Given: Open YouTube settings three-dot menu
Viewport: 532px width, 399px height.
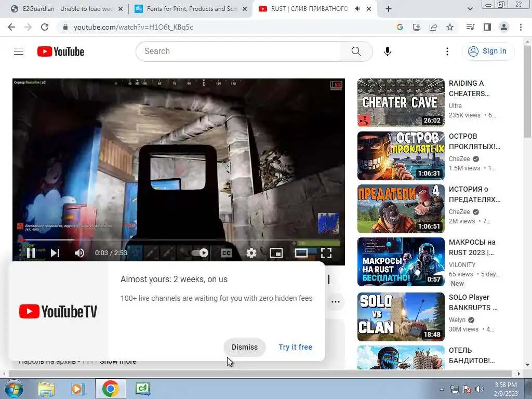Looking at the screenshot, I should coord(447,51).
